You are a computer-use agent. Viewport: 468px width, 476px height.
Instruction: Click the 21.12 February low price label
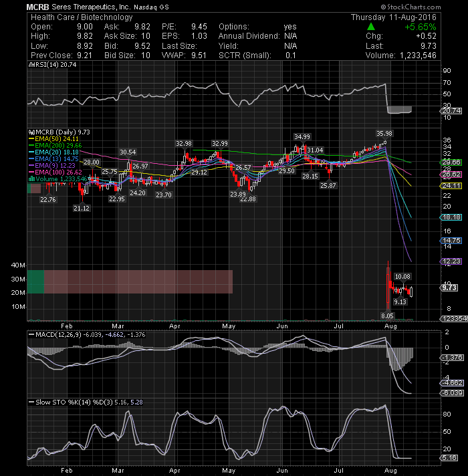[x=82, y=209]
